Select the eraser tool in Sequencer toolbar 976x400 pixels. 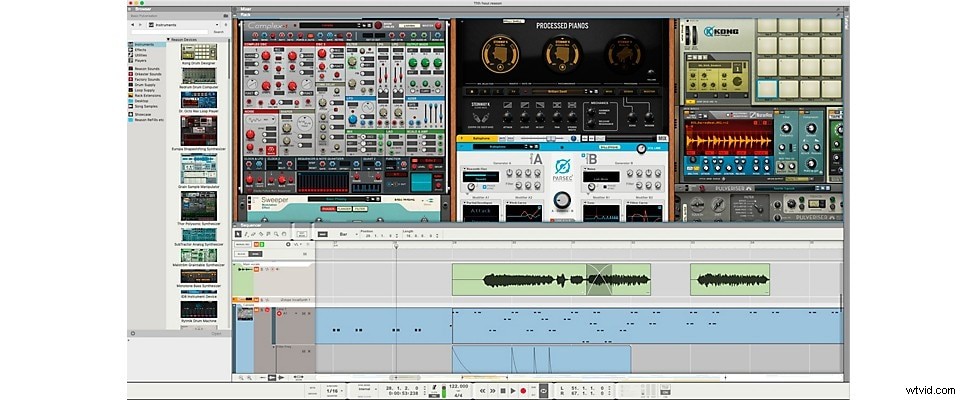pos(253,234)
